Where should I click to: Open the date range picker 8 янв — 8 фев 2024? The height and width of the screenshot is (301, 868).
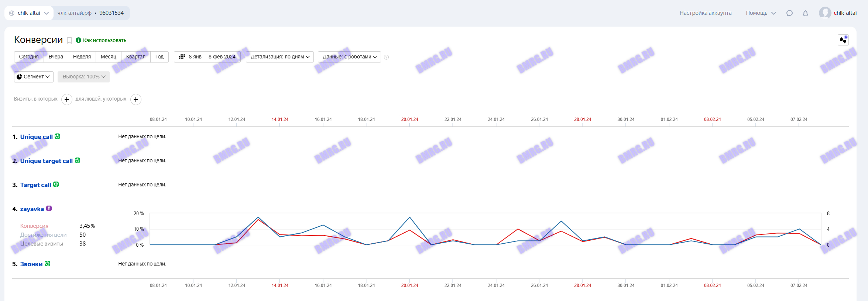coord(207,57)
